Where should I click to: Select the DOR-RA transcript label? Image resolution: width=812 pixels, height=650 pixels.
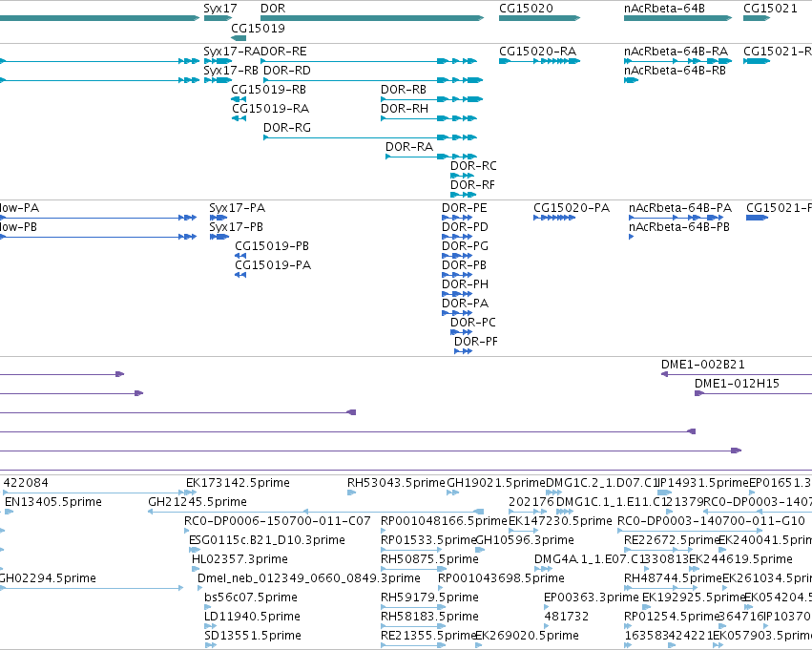[x=409, y=147]
